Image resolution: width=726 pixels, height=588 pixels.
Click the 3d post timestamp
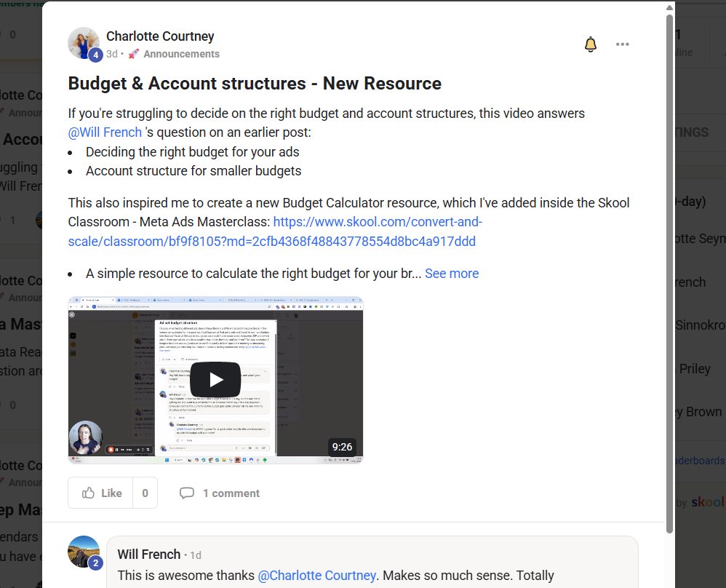click(x=112, y=54)
